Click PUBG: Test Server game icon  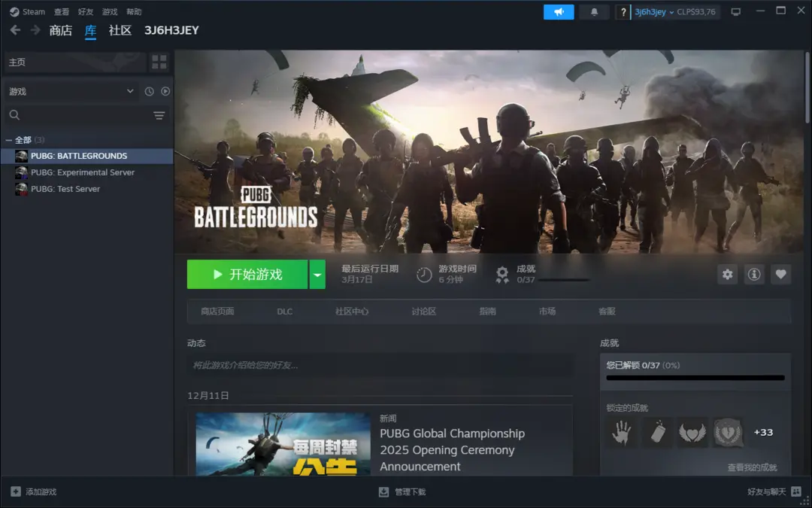(x=21, y=189)
